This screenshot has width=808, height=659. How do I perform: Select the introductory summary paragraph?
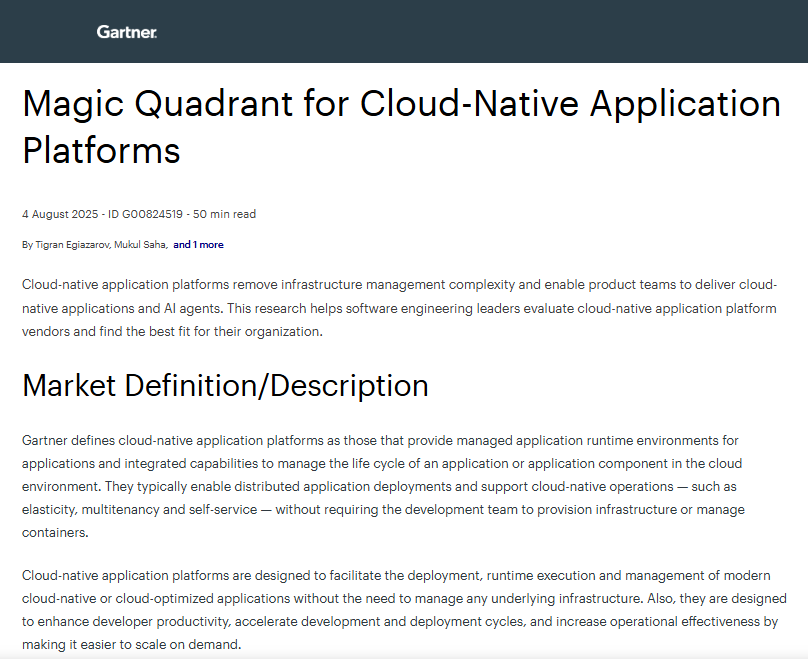(x=400, y=307)
